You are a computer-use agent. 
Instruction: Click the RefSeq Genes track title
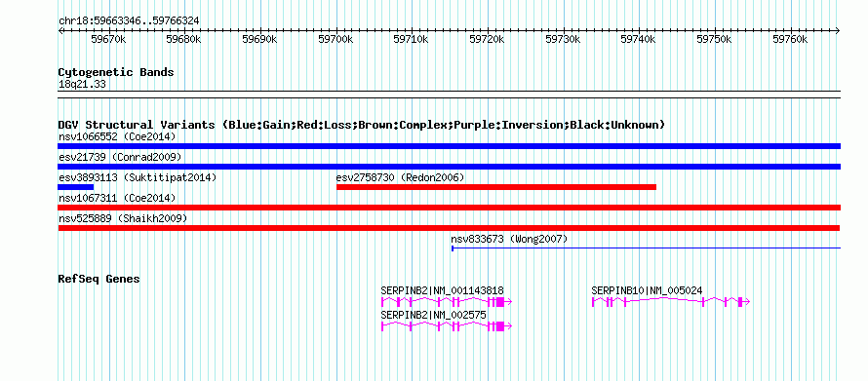click(99, 280)
